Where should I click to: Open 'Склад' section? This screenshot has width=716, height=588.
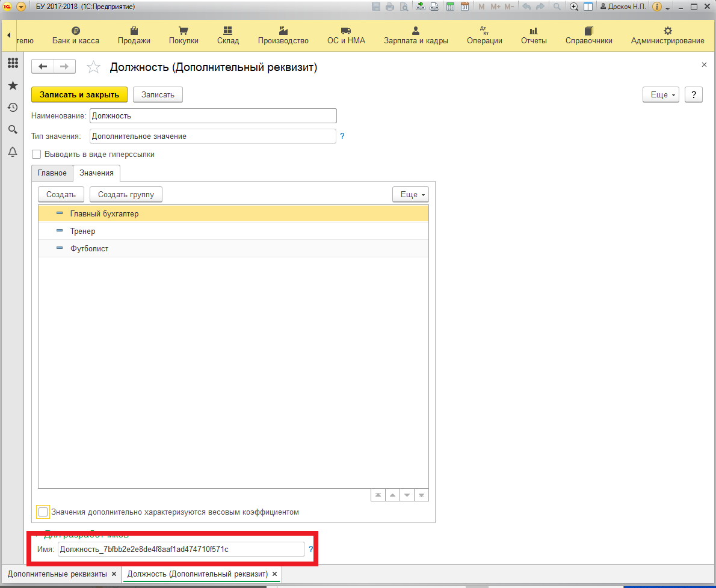pos(228,35)
